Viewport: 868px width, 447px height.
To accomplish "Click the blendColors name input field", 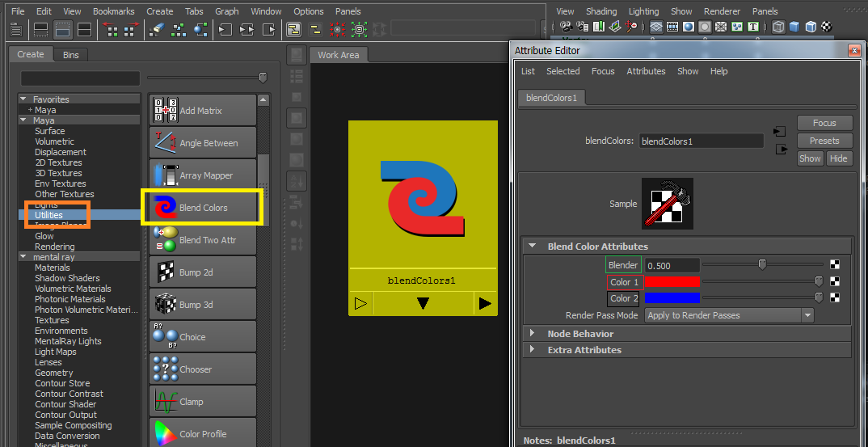I will (x=700, y=141).
